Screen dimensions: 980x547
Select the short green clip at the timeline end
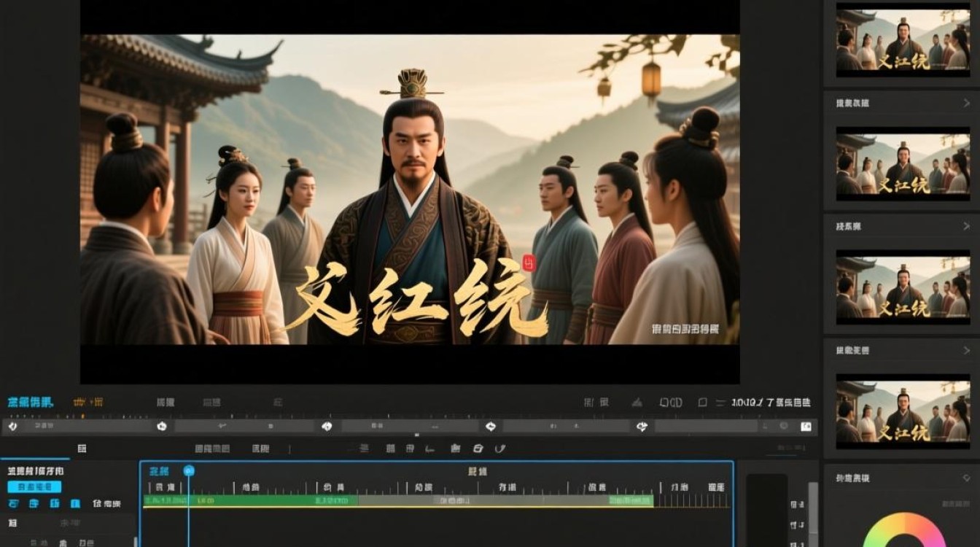tap(631, 500)
